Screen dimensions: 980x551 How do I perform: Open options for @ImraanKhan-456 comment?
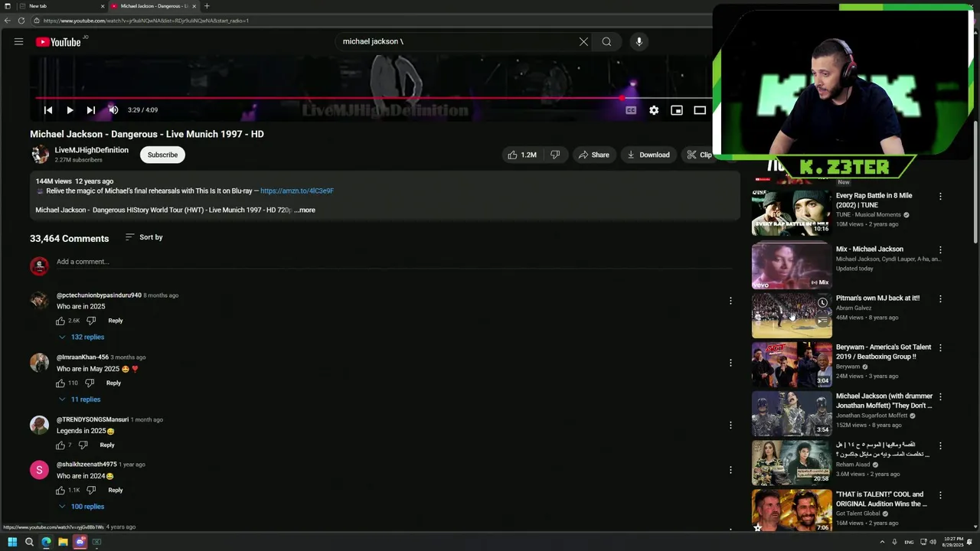pyautogui.click(x=730, y=363)
